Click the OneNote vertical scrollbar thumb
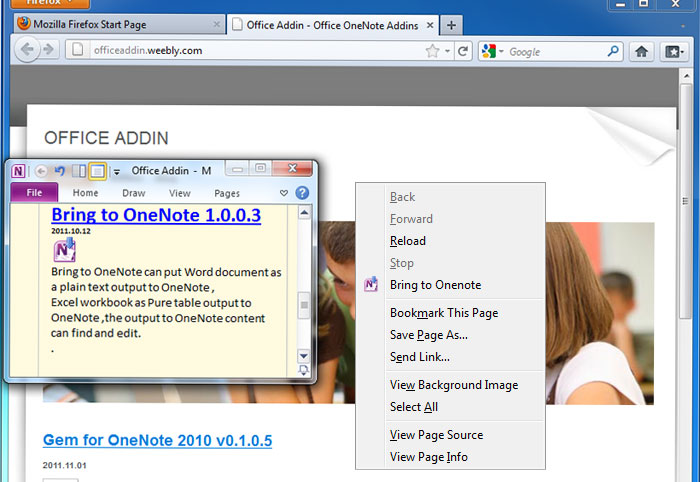The image size is (700, 482). pos(304,305)
